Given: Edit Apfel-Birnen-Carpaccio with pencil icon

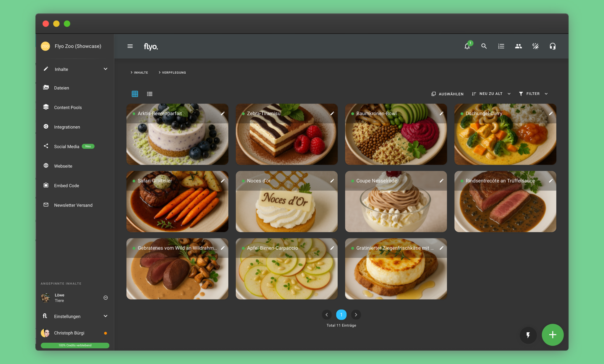Looking at the screenshot, I should (x=332, y=248).
